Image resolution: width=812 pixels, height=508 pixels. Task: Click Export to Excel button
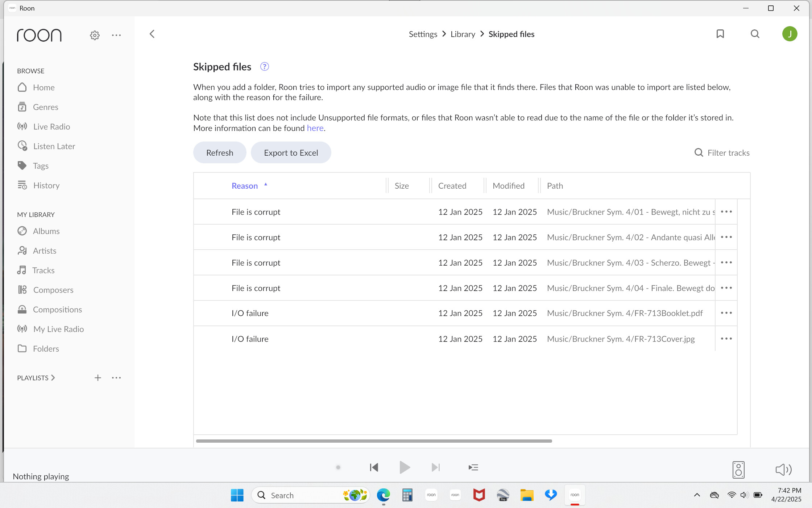click(291, 152)
